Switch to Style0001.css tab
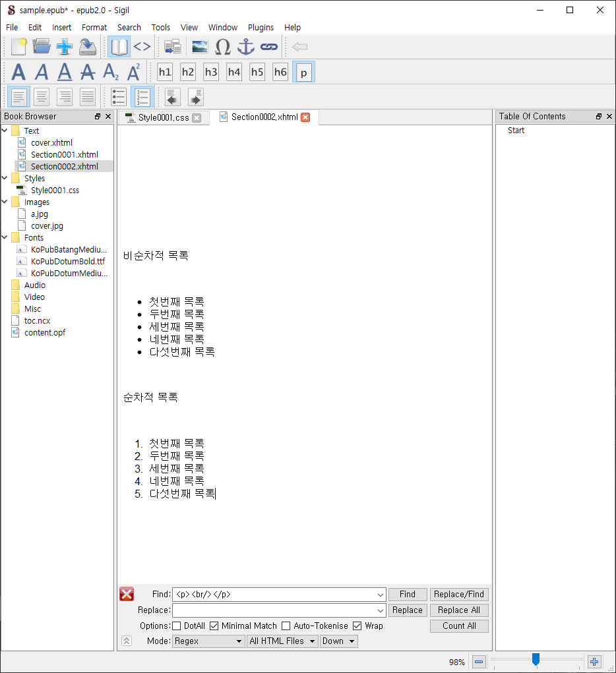Image resolution: width=616 pixels, height=673 pixels. point(164,117)
